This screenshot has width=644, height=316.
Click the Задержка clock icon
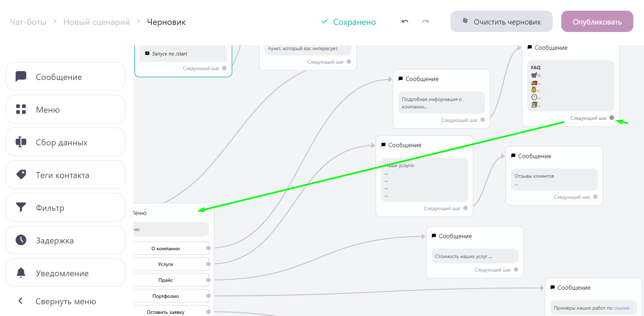pyautogui.click(x=21, y=240)
